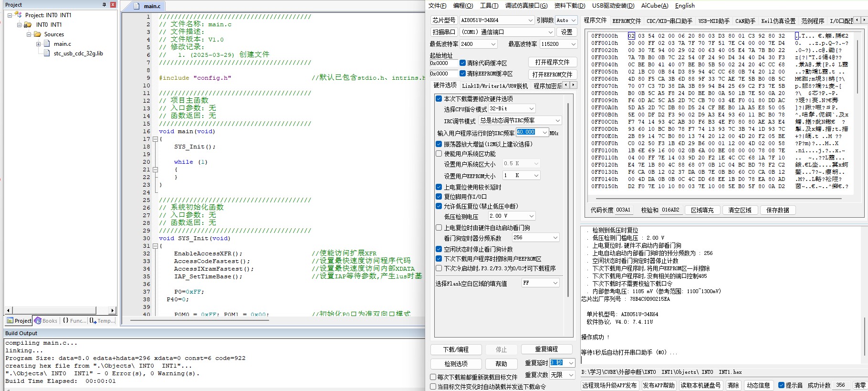This screenshot has width=868, height=391.
Task: Open the 工具(T) menu
Action: pos(489,6)
